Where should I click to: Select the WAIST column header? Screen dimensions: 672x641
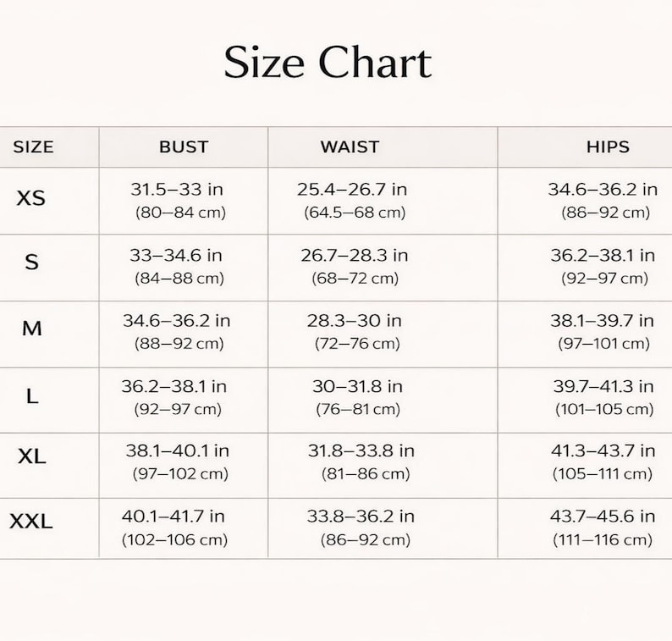pos(350,147)
